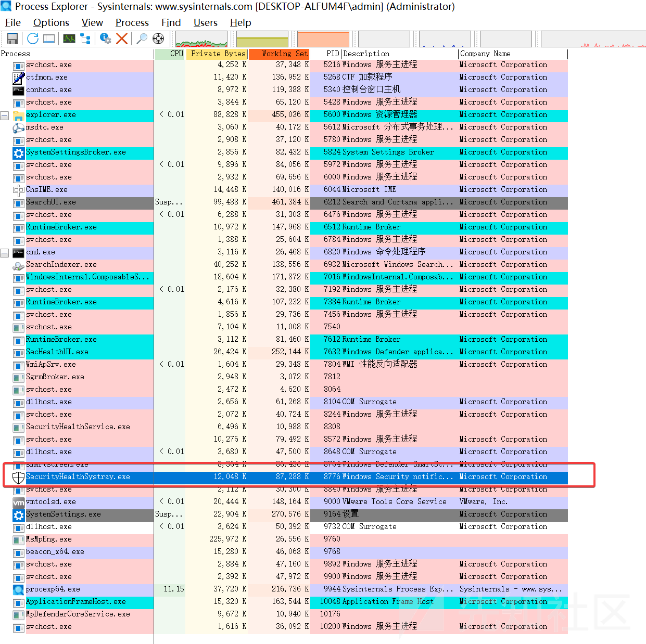Click PID 9768 cell

point(332,552)
